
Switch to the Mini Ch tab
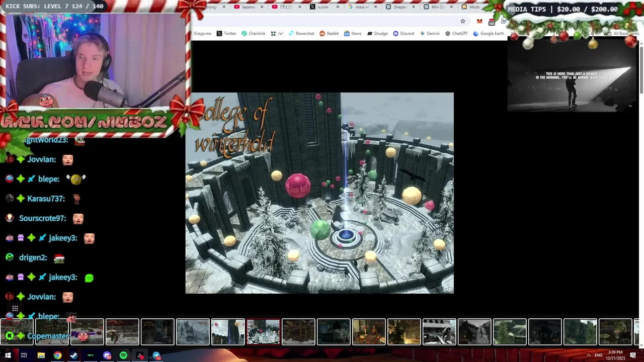pyautogui.click(x=438, y=7)
